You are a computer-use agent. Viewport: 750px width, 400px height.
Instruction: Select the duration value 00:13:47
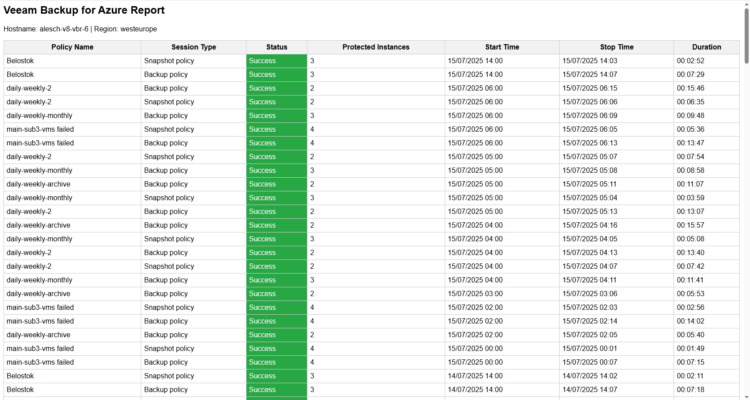pyautogui.click(x=691, y=143)
